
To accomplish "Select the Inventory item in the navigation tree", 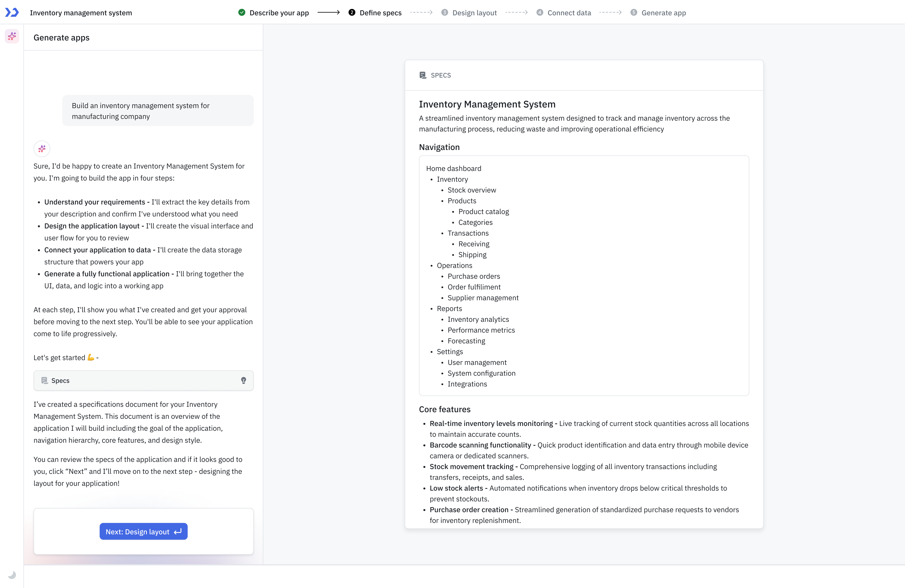I will 452,179.
